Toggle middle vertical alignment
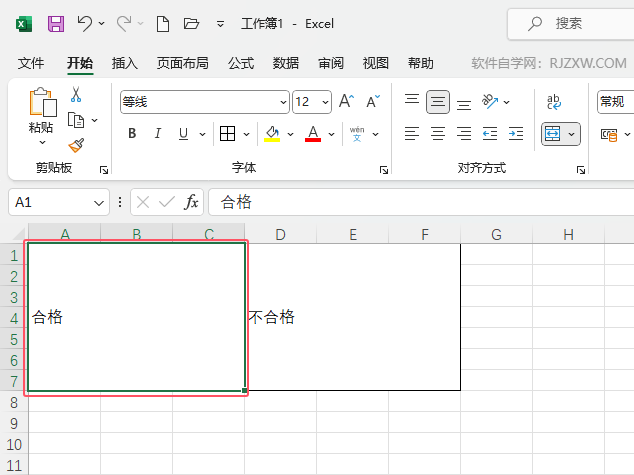 (437, 101)
